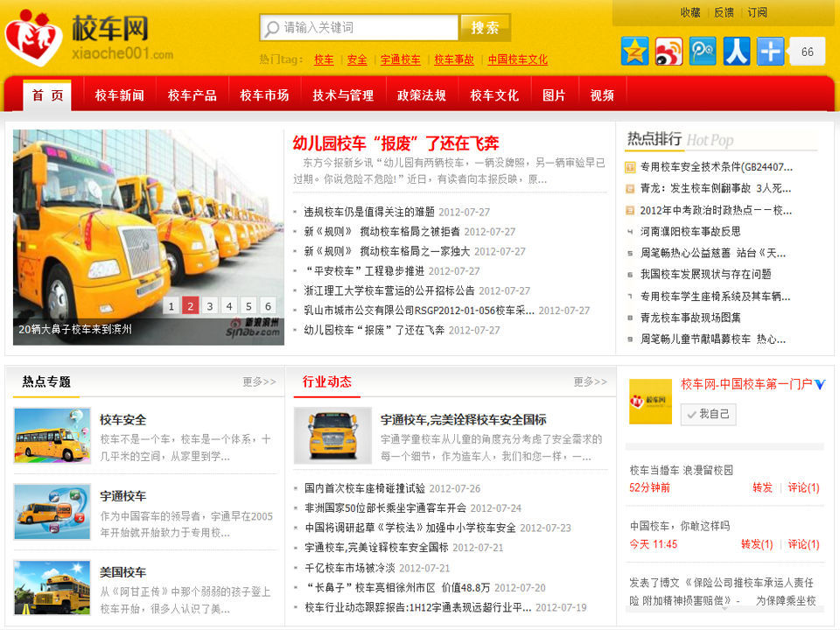Open hot ranking item 河南濮阳校车事故反思

(690, 231)
